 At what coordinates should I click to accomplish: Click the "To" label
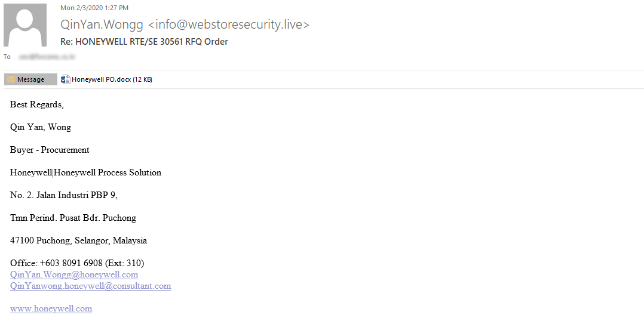click(7, 57)
